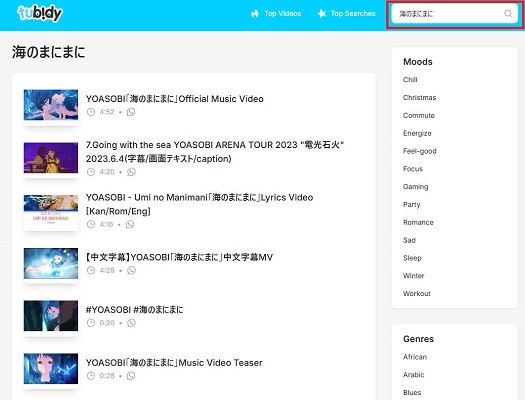The height and width of the screenshot is (400, 525).
Task: Focus the search field containing 海のまにまに
Action: (454, 14)
